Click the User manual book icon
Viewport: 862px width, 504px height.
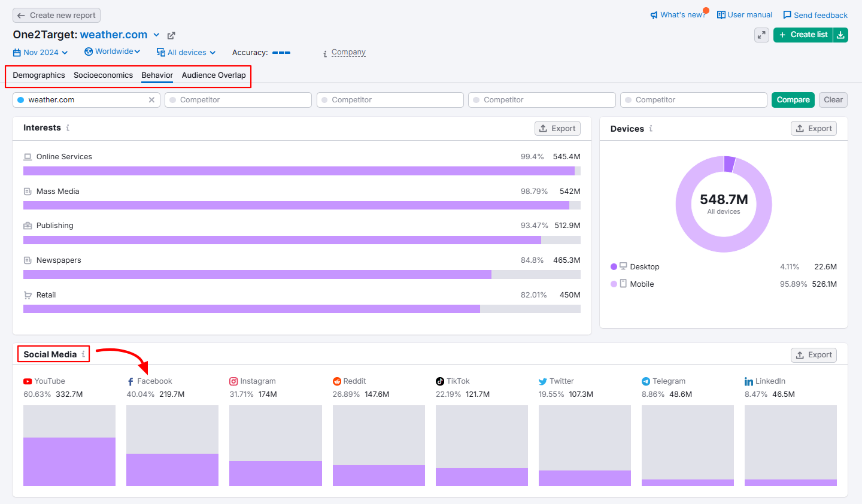pyautogui.click(x=721, y=15)
